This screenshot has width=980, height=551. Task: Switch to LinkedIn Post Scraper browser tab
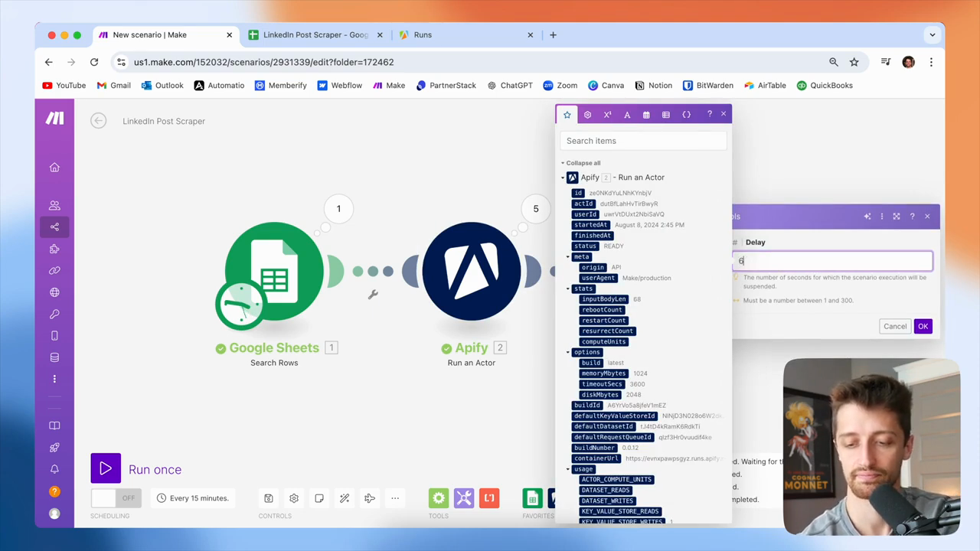pos(315,34)
